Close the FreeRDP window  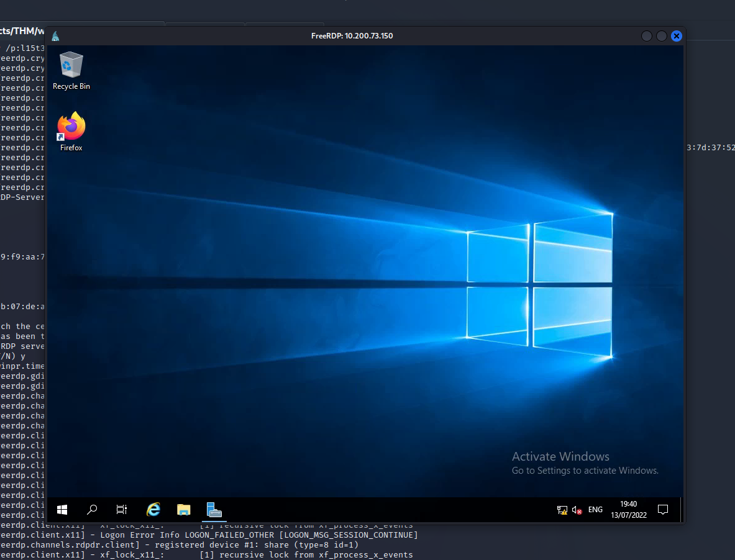click(677, 36)
